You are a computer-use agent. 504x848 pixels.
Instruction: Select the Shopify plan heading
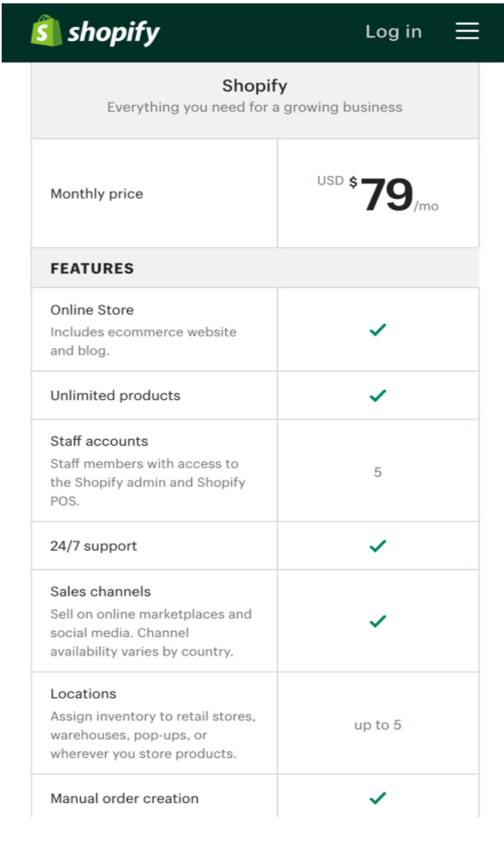(x=255, y=85)
